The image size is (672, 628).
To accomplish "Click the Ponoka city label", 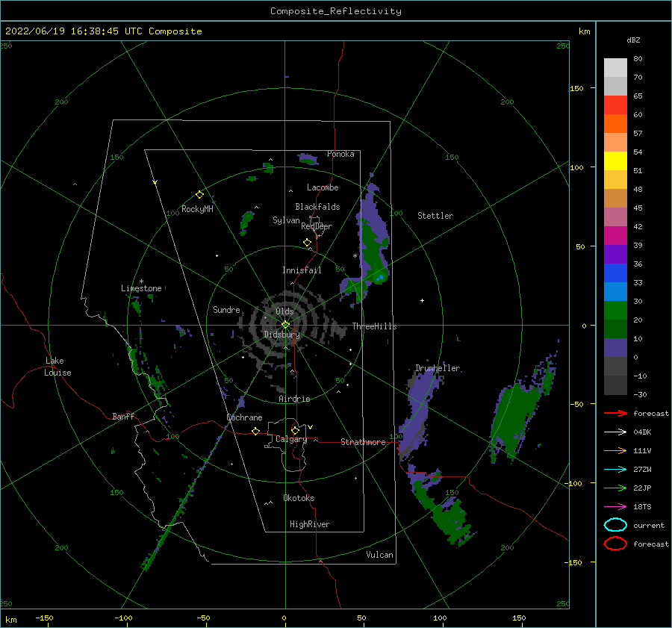I will tap(340, 154).
